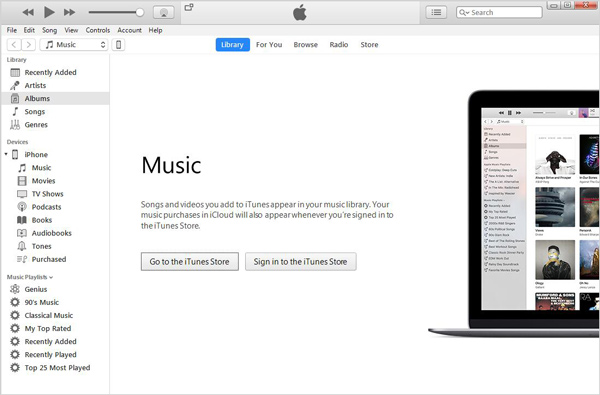Open the Help menu
600x395 pixels.
click(x=155, y=30)
